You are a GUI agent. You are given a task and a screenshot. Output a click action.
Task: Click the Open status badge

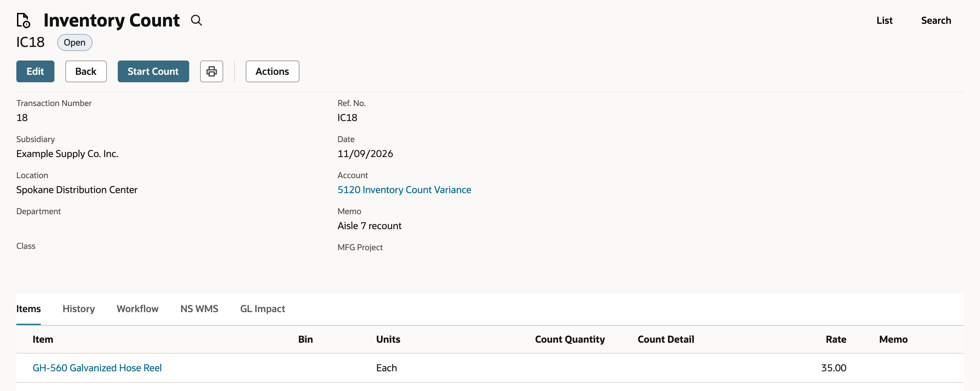(75, 42)
